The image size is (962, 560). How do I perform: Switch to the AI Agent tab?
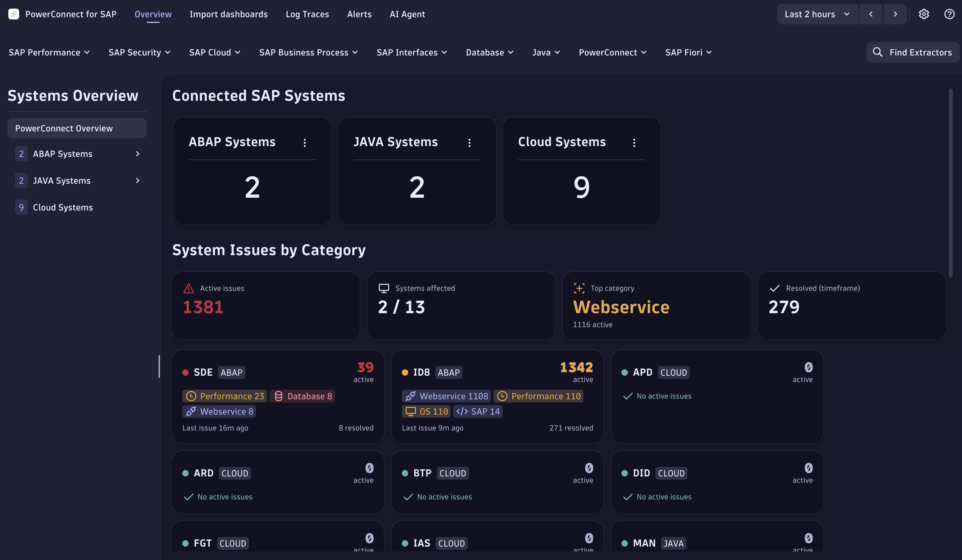(x=407, y=14)
